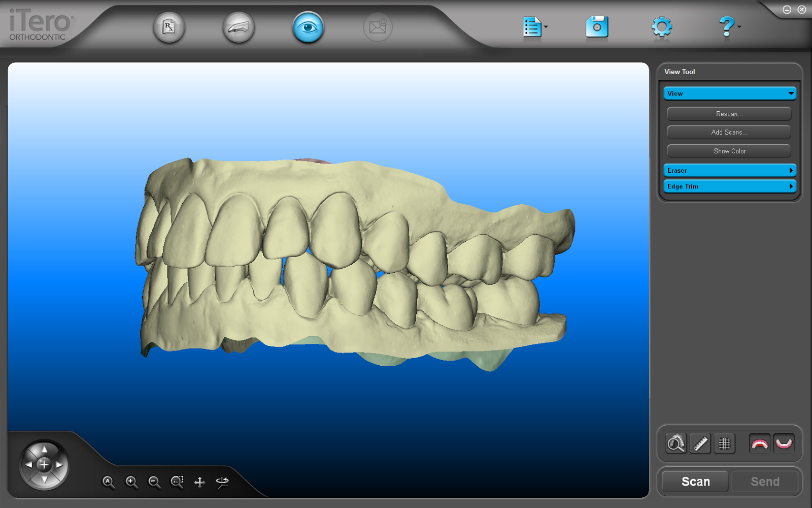The height and width of the screenshot is (508, 812).
Task: Click the Rescan... button
Action: point(729,114)
